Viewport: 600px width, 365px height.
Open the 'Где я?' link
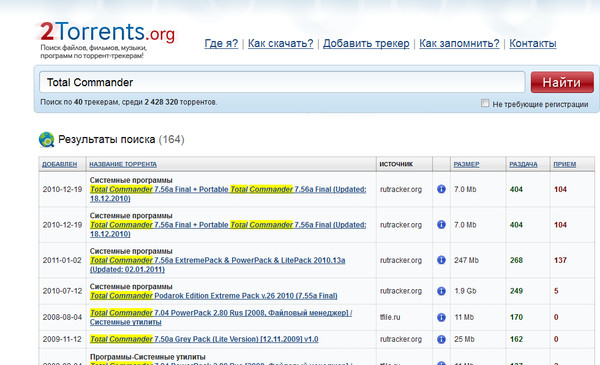tap(221, 44)
